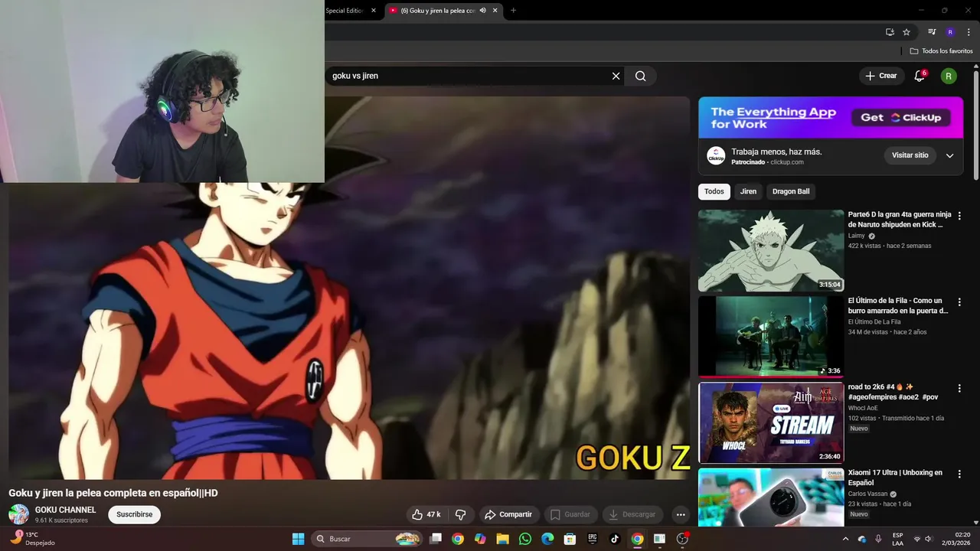Viewport: 980px width, 551px height.
Task: Switch to the Special Edition browser tab
Action: pyautogui.click(x=346, y=10)
